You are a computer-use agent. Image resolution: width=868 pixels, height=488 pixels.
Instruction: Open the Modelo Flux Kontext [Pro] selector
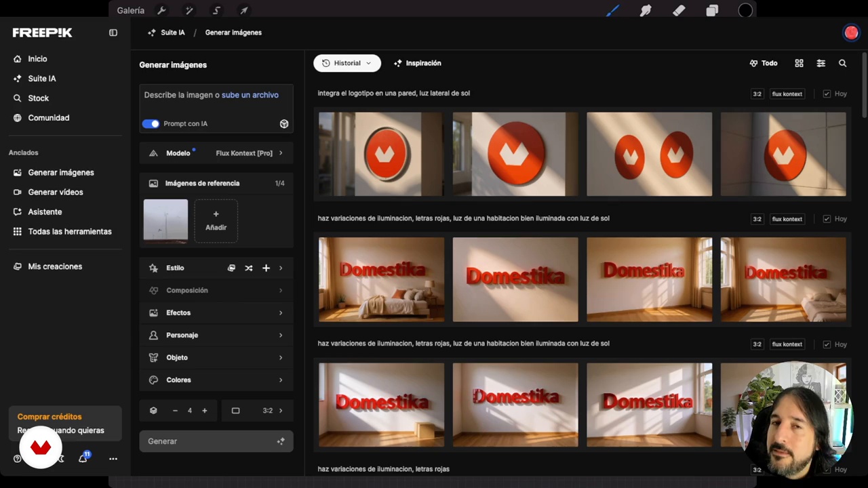(216, 153)
